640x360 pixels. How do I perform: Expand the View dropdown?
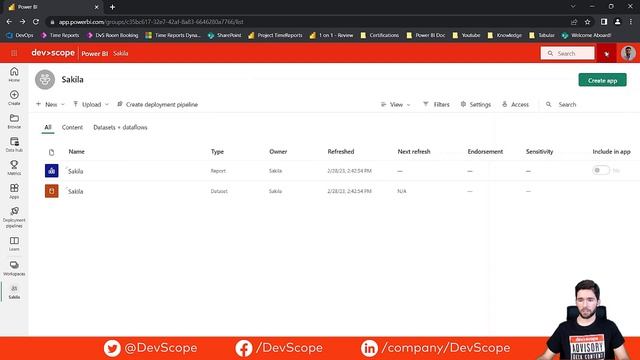(x=396, y=104)
